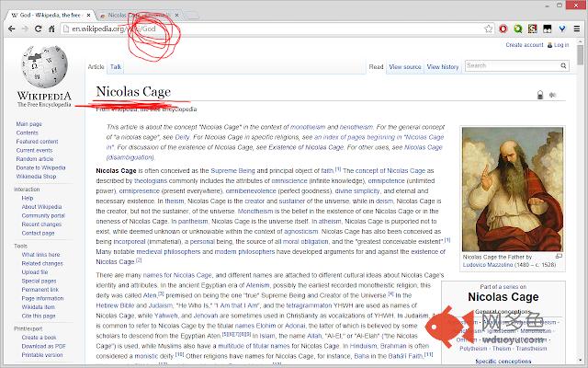Click the Print/export sidebar section heading

(28, 328)
